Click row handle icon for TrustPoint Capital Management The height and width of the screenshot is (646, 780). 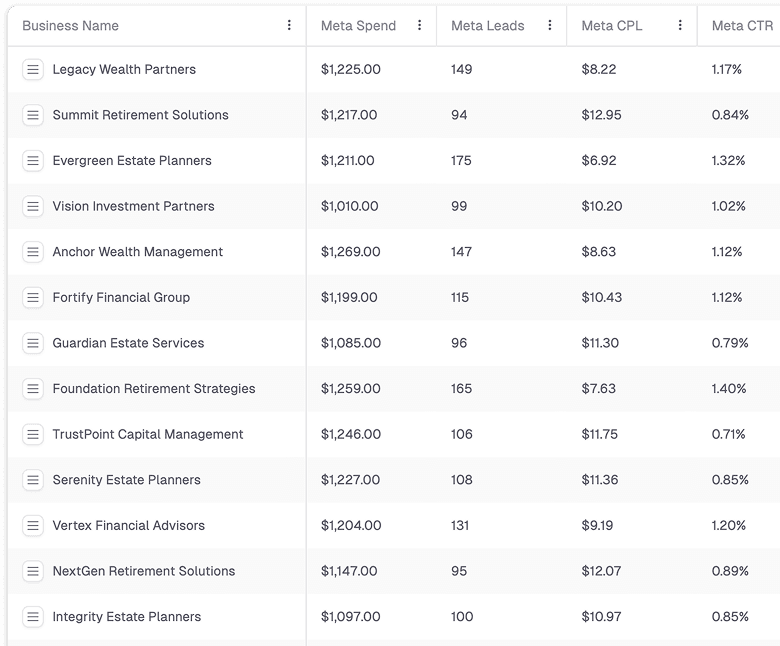33,434
